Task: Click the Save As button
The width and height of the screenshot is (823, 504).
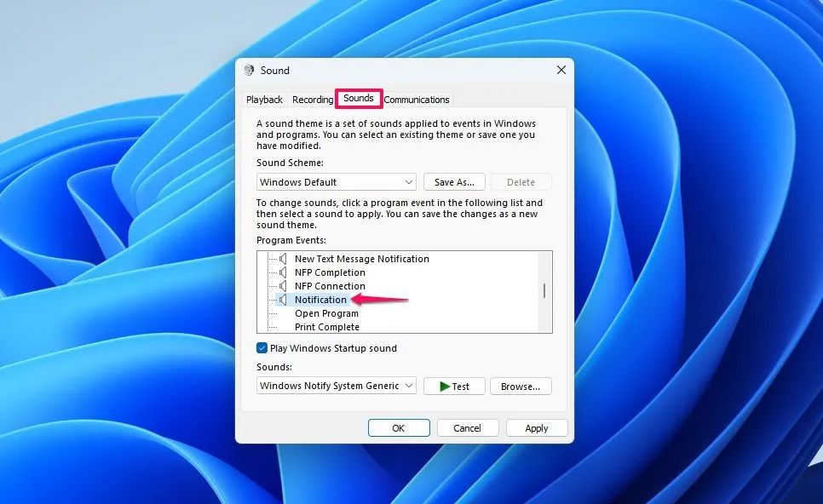Action: [x=454, y=181]
